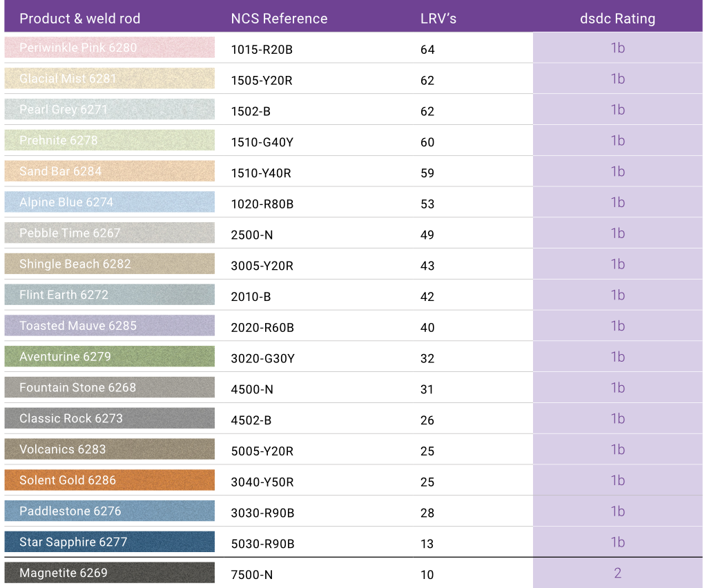Screen dimensions: 707x588
Task: Choose the Volcanics 6283 swatch
Action: tap(109, 449)
